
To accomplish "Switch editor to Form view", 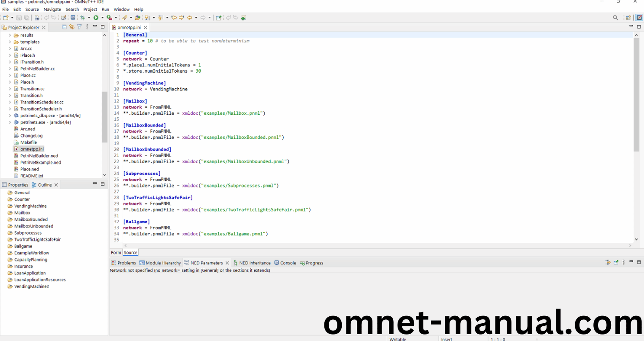I will 116,253.
